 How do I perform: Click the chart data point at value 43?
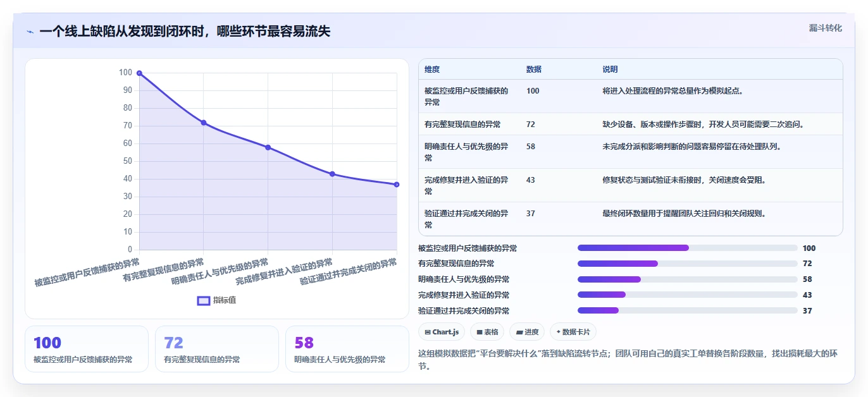332,174
